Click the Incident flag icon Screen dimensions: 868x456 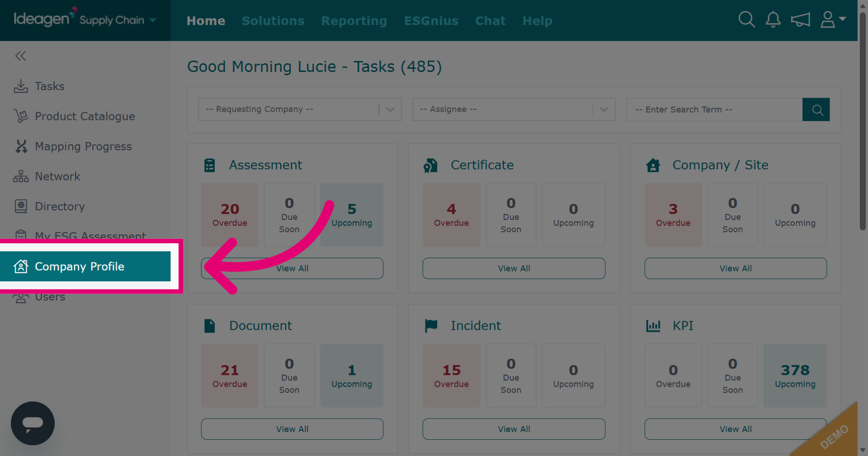tap(431, 326)
